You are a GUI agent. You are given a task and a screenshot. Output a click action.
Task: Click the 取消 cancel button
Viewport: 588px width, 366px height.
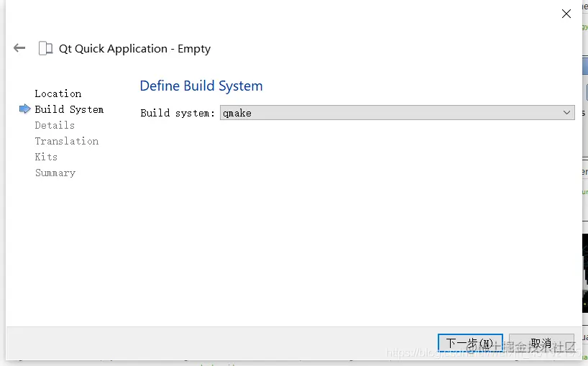(x=541, y=343)
